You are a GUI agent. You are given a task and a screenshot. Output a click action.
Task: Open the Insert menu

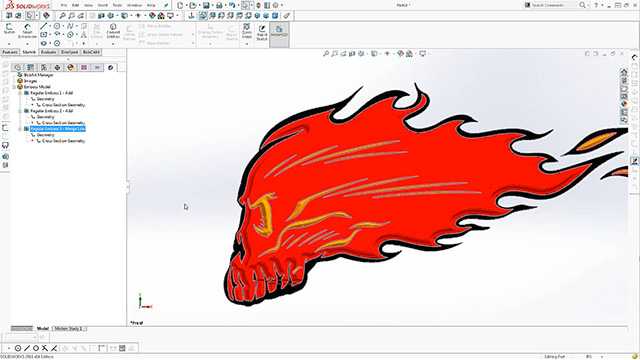[x=102, y=5]
